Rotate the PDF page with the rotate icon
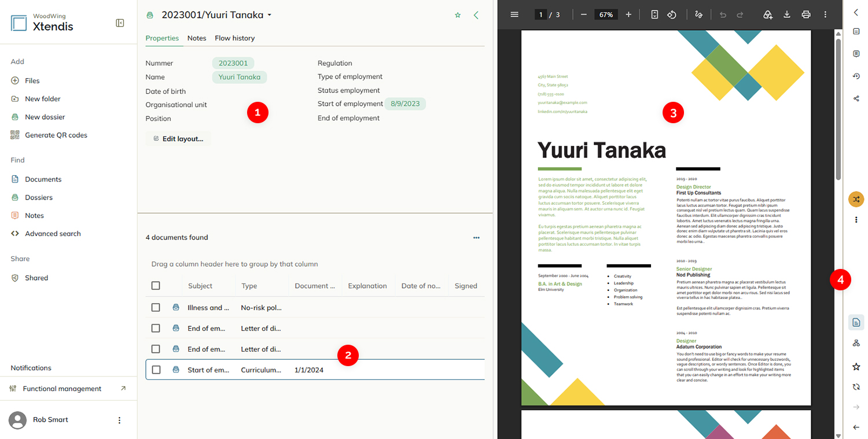Viewport: 868px width, 439px height. tap(672, 14)
